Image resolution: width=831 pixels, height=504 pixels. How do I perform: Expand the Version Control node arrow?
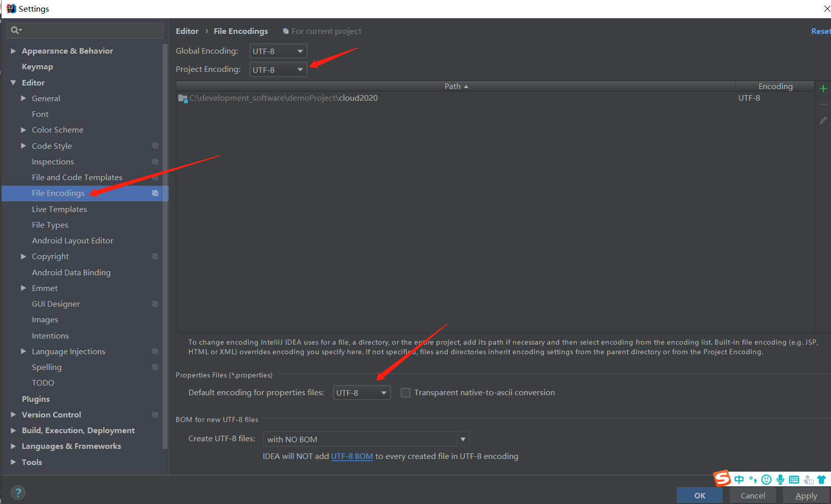14,414
